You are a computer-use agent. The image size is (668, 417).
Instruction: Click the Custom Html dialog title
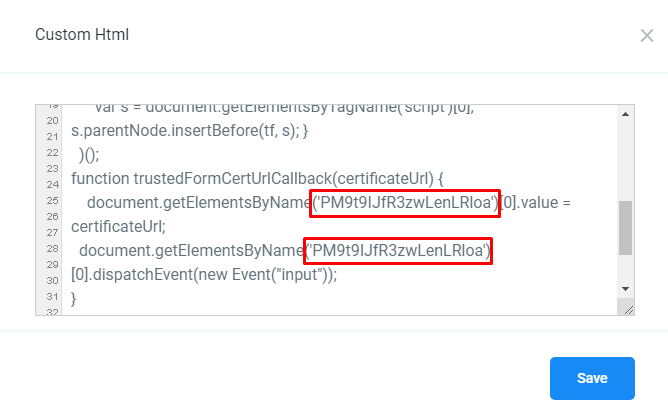pyautogui.click(x=82, y=35)
